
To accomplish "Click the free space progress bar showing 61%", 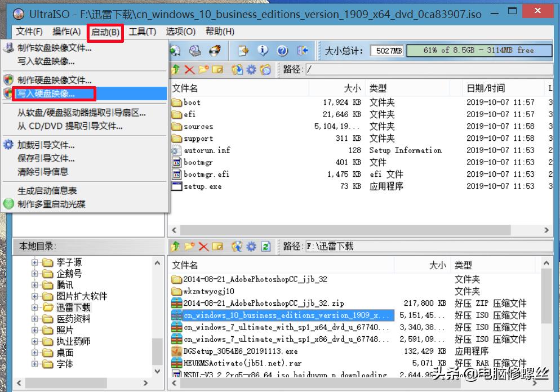I will 478,50.
